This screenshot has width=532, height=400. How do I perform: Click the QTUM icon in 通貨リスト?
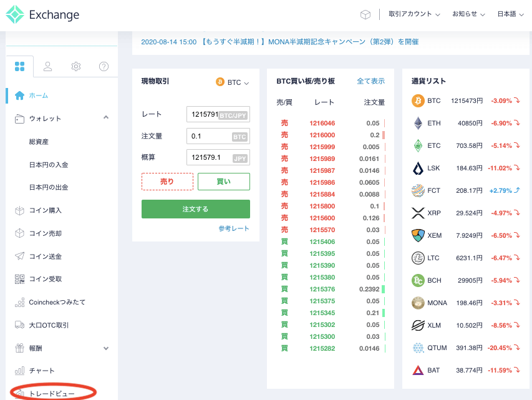click(x=418, y=348)
